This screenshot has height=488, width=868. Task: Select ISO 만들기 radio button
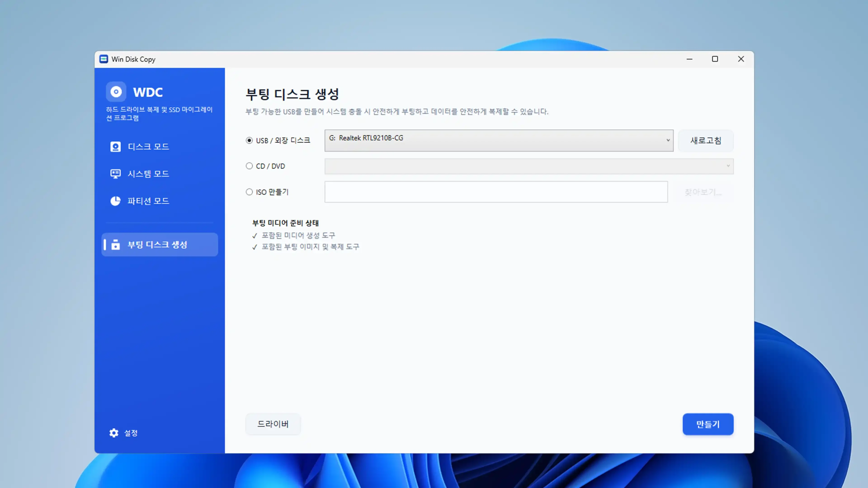[249, 192]
